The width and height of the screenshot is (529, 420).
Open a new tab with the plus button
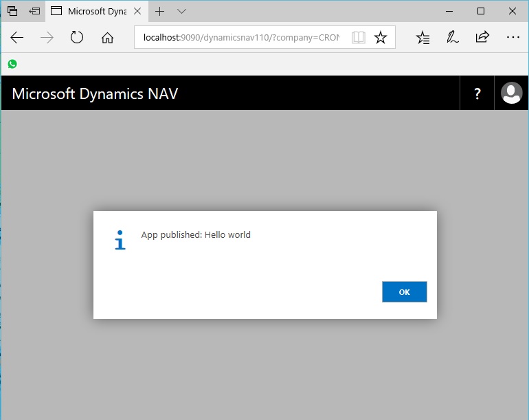click(x=160, y=12)
